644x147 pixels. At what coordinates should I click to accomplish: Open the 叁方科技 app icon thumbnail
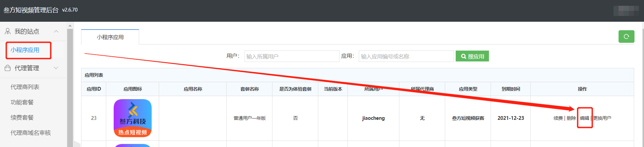(x=133, y=118)
